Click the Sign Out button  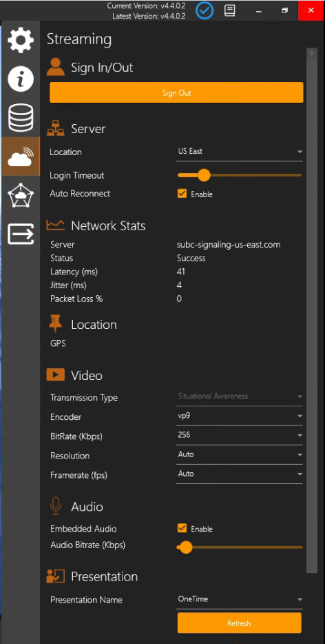pyautogui.click(x=176, y=93)
